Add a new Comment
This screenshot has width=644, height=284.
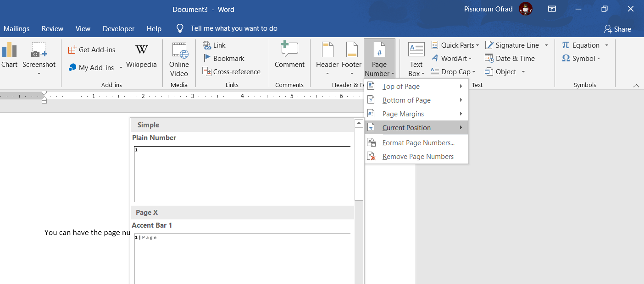(289, 55)
